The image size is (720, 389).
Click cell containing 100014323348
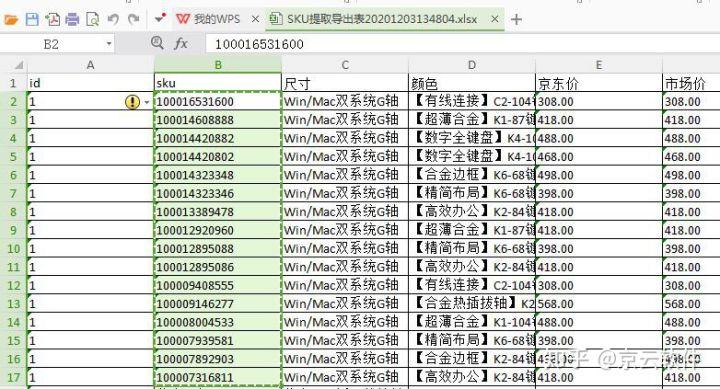(218, 175)
